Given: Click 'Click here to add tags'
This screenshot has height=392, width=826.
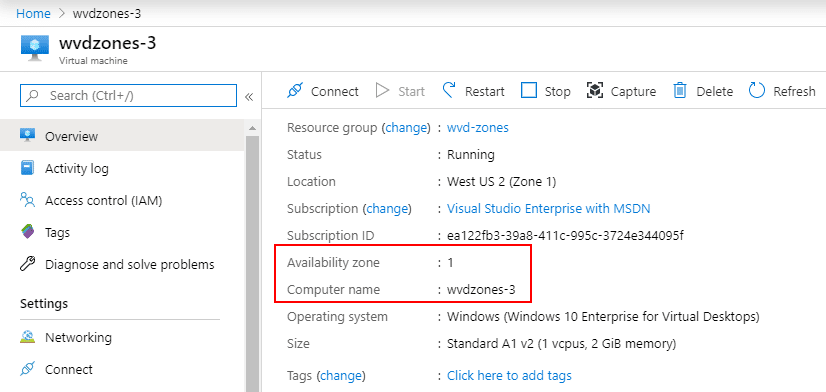Looking at the screenshot, I should [x=509, y=376].
